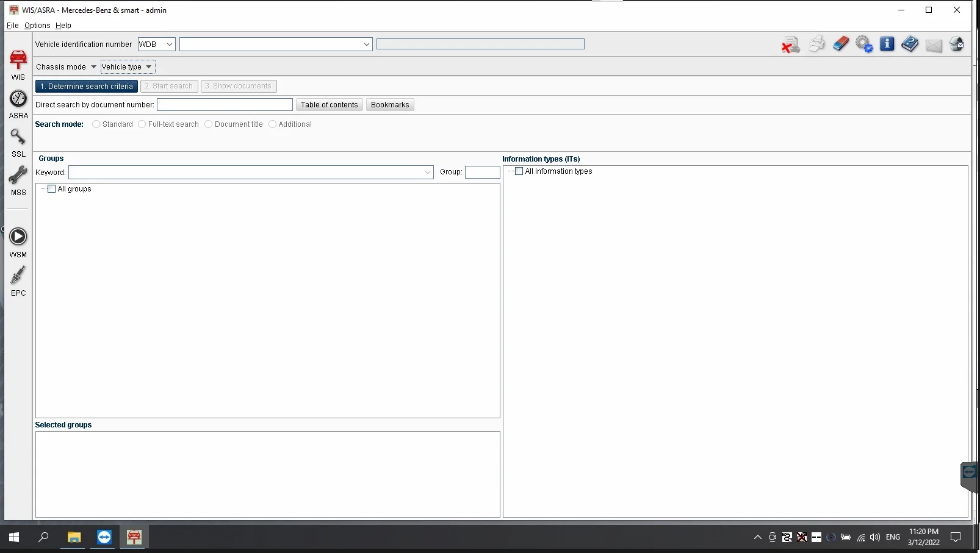Screen dimensions: 980x553
Task: Click the Selected groups list area
Action: pyautogui.click(x=268, y=474)
